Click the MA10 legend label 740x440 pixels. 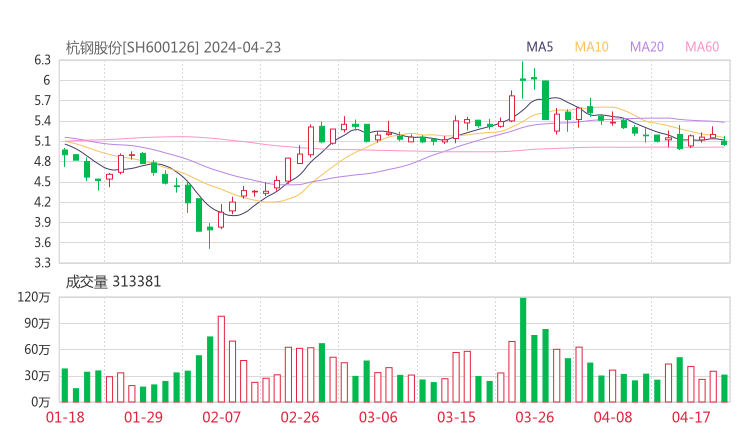(x=591, y=47)
